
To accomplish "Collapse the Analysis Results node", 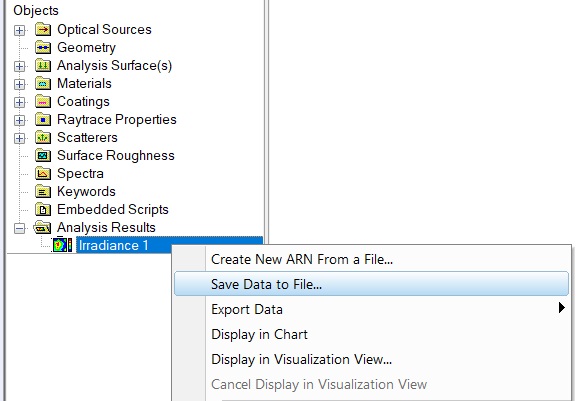I will pos(20,228).
